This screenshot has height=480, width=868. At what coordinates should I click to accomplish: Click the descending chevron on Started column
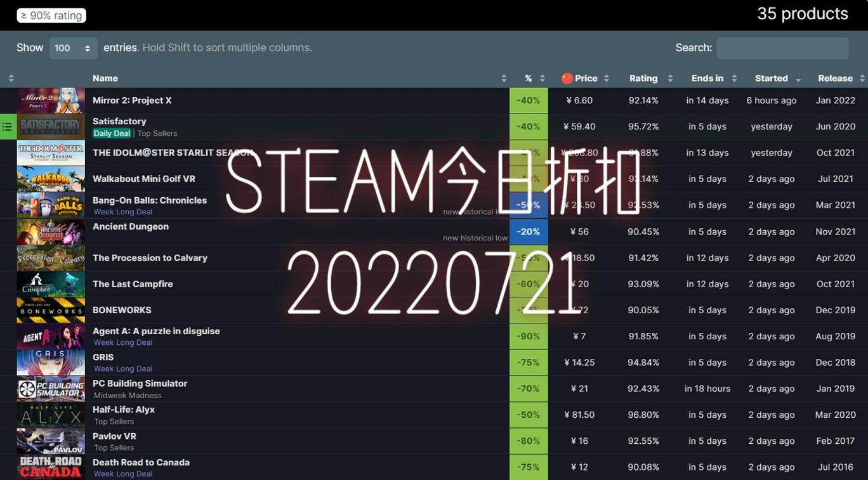click(798, 80)
